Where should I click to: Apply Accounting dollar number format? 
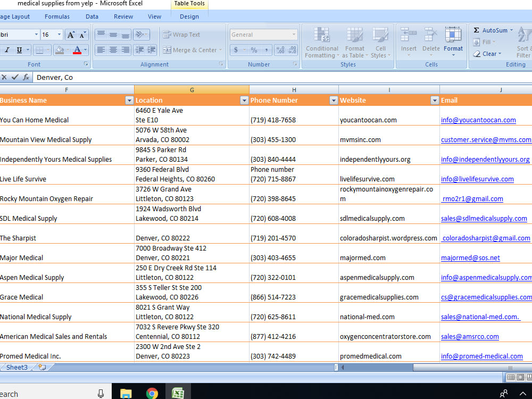pyautogui.click(x=236, y=50)
